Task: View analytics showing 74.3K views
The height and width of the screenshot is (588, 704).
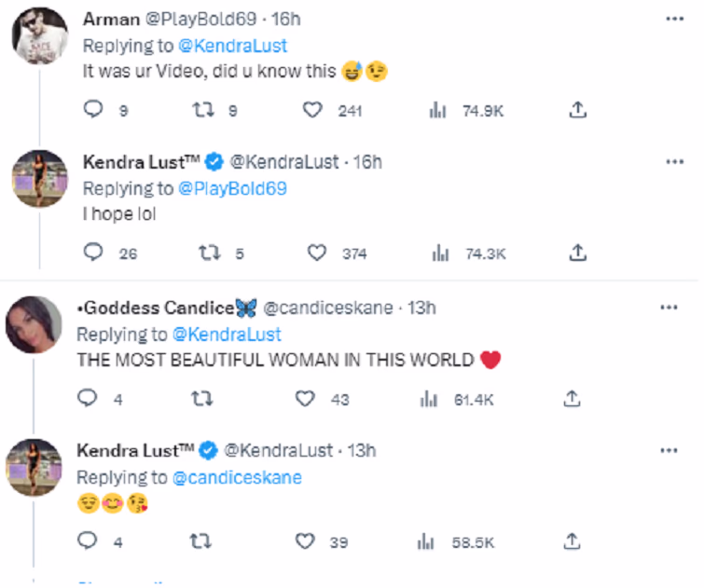Action: (468, 253)
